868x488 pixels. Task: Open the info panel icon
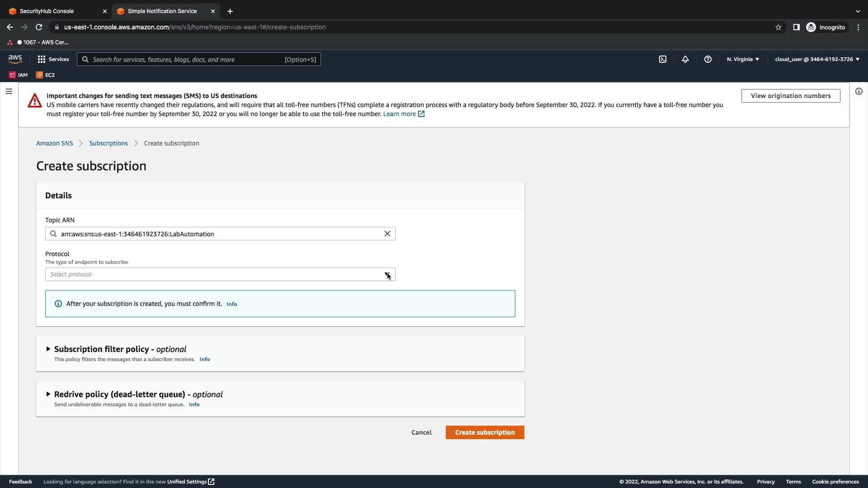859,91
